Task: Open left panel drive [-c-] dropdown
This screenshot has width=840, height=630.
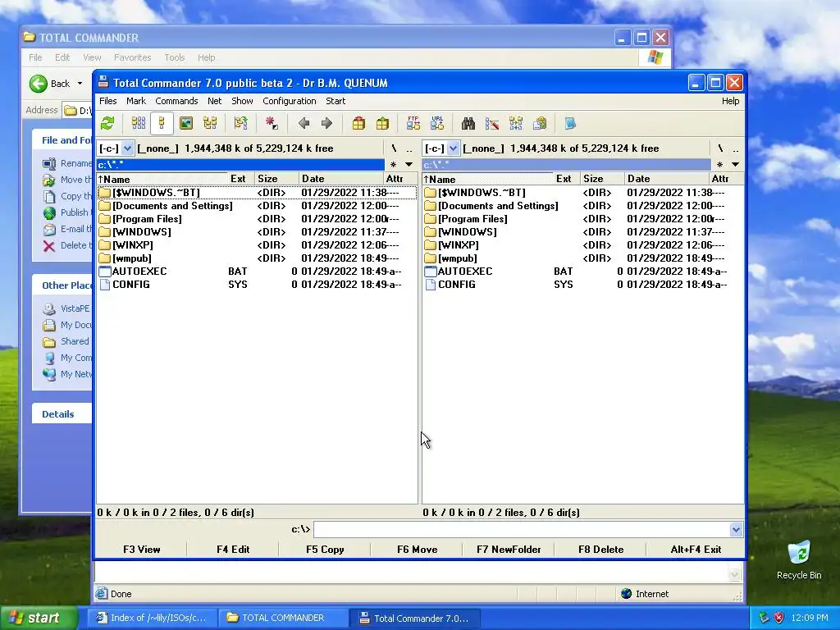Action: pyautogui.click(x=127, y=148)
